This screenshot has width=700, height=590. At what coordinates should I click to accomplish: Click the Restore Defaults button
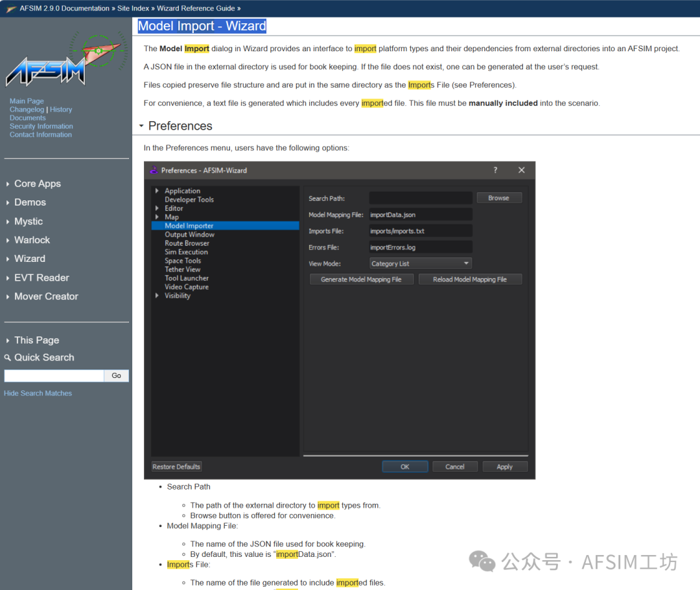pyautogui.click(x=176, y=467)
